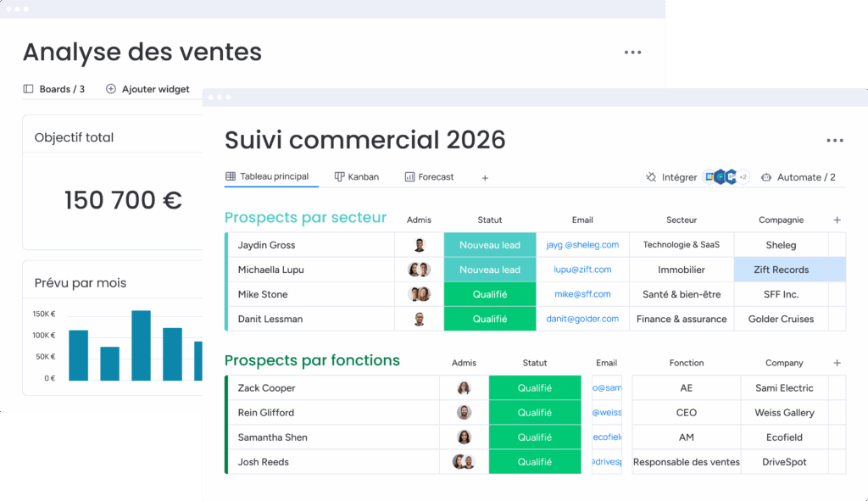Click the avatars in Mike Stone row

coord(419,294)
